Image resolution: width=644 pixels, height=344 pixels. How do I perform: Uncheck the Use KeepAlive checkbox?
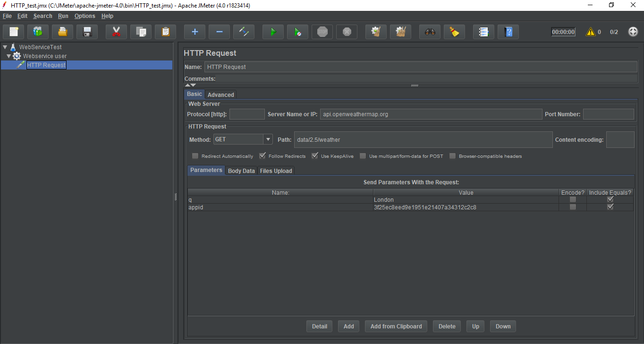[x=315, y=156]
